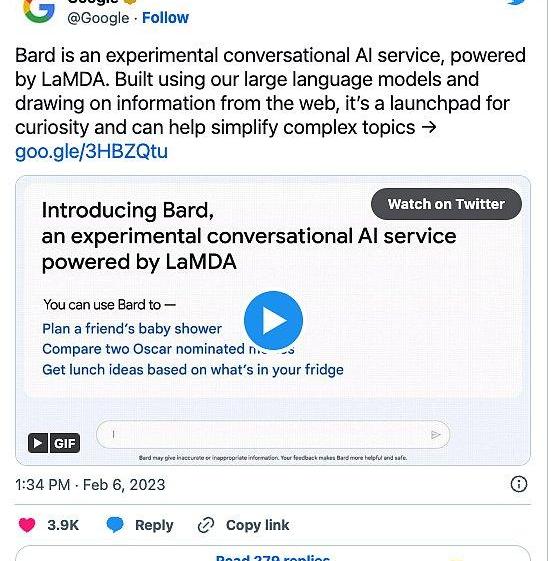
Task: Open the @Google handle profile
Action: click(x=98, y=18)
